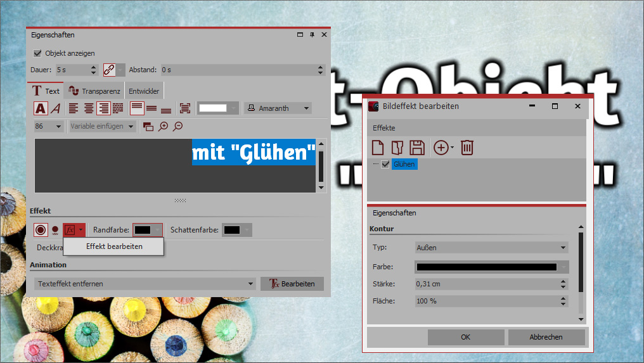The height and width of the screenshot is (363, 644).
Task: Set vertical alignment to middle
Action: 151,108
